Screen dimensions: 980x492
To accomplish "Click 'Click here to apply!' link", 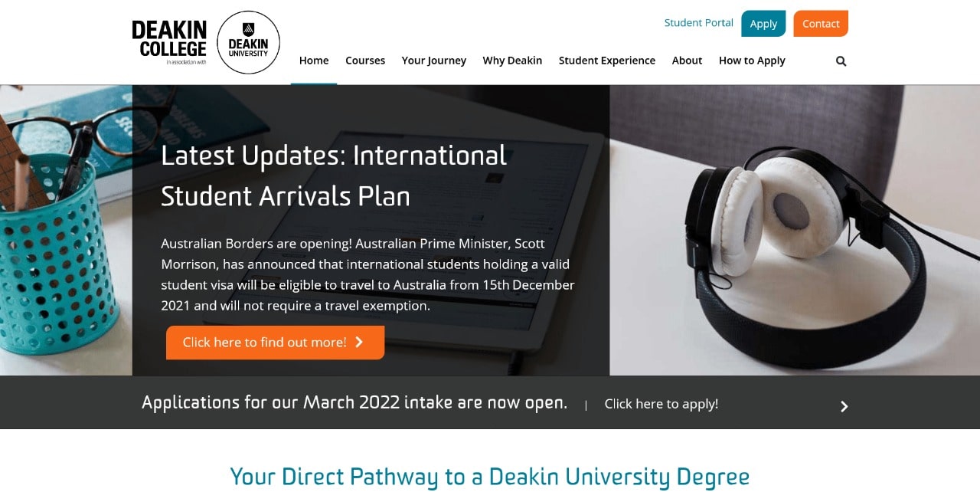I will [661, 404].
